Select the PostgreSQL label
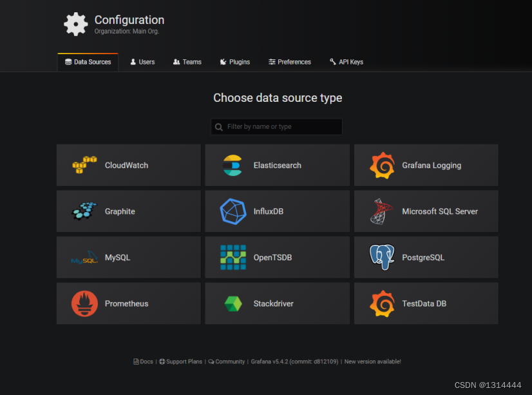Viewport: 532px width, 395px height. [423, 258]
